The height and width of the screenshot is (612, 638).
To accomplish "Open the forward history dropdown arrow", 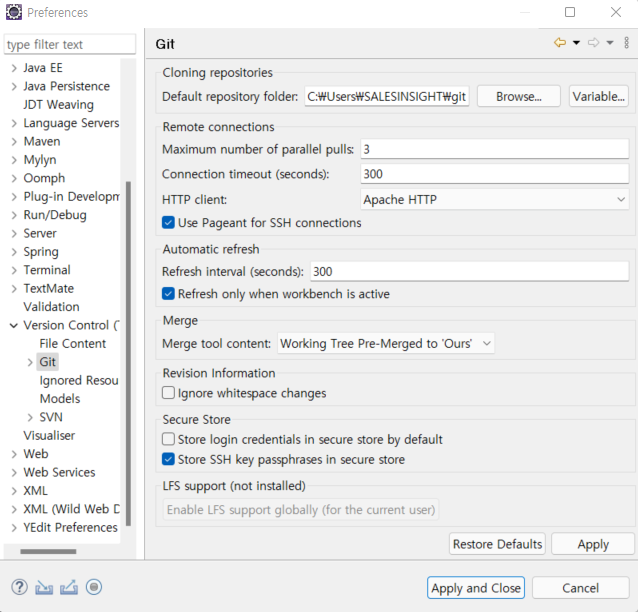I will coord(610,43).
